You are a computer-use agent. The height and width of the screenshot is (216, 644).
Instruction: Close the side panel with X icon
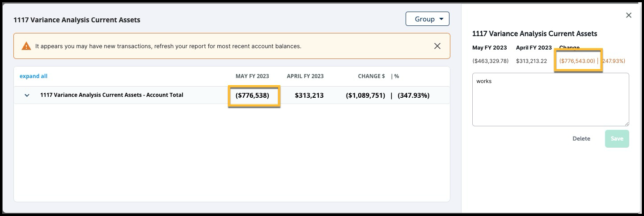coord(628,15)
